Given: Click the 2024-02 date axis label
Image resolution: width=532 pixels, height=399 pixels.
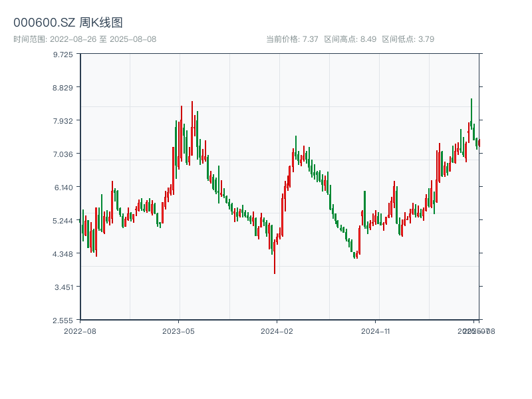Looking at the screenshot, I should tap(277, 330).
